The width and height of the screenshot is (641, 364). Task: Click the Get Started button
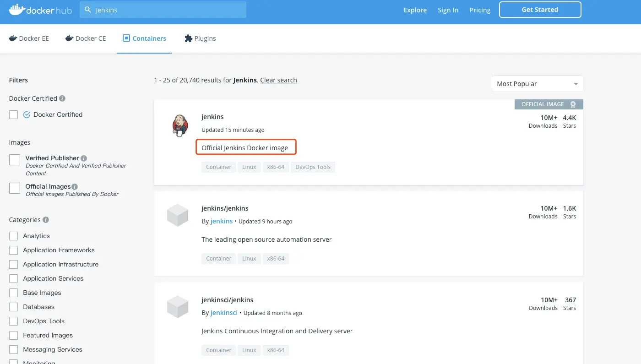click(540, 10)
